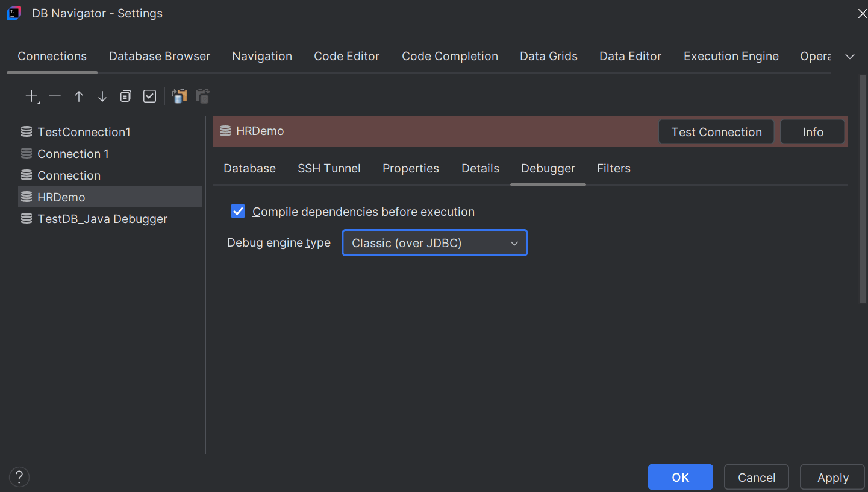Open the Properties sub-tab
This screenshot has height=492, width=868.
(x=411, y=169)
